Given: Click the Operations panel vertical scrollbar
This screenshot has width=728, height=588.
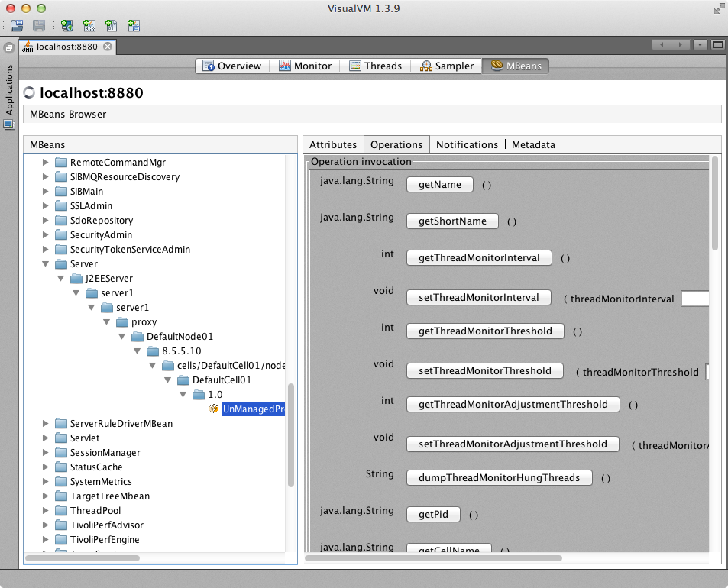Looking at the screenshot, I should tap(715, 203).
